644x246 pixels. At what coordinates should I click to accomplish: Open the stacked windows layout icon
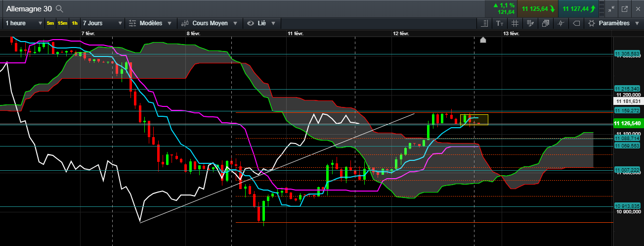[546, 23]
